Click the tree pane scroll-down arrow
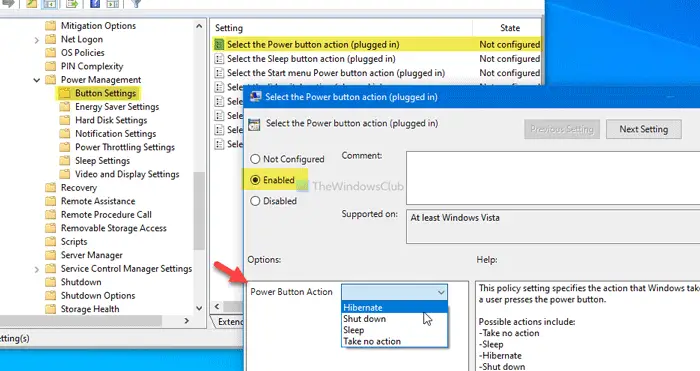The image size is (700, 371). (x=199, y=308)
